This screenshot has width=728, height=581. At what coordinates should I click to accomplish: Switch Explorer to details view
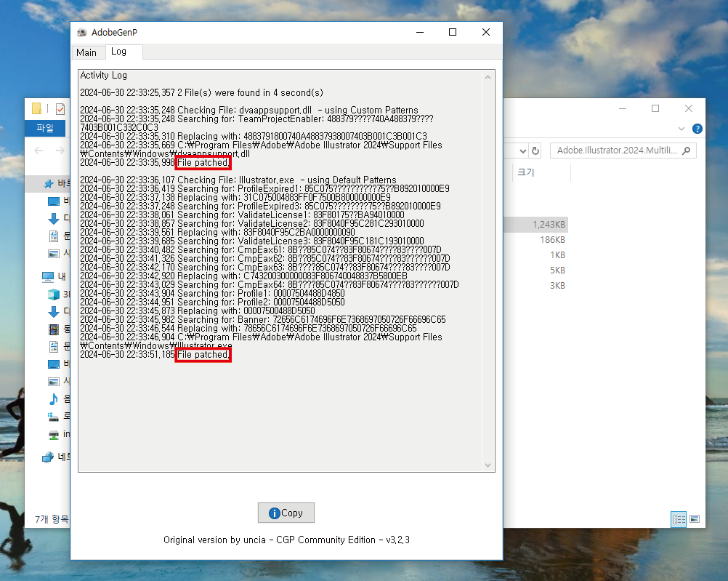click(x=679, y=518)
